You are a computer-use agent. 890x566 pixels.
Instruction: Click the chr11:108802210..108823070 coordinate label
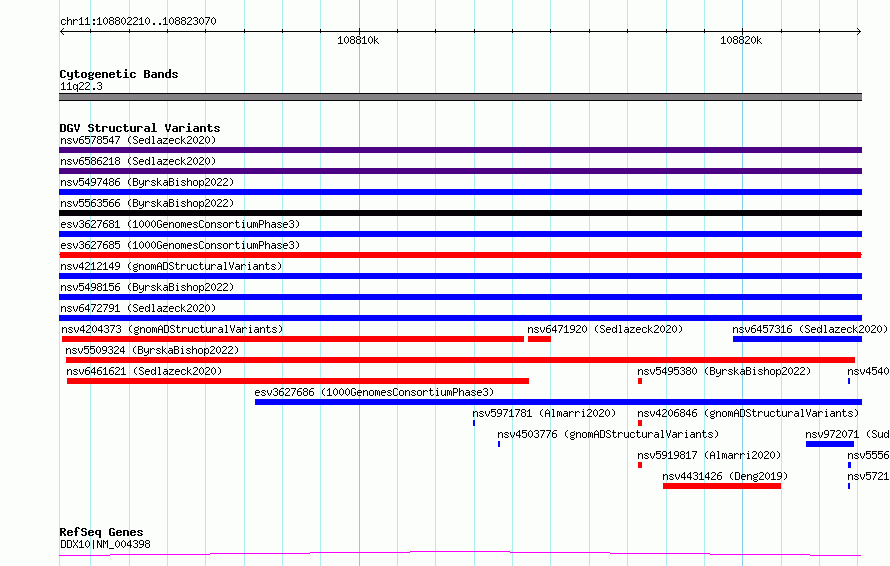coord(138,21)
